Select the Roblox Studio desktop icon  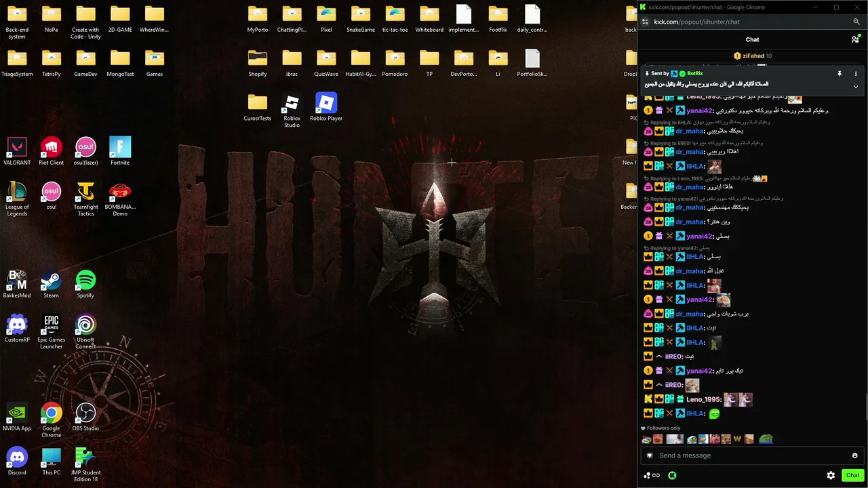point(292,110)
